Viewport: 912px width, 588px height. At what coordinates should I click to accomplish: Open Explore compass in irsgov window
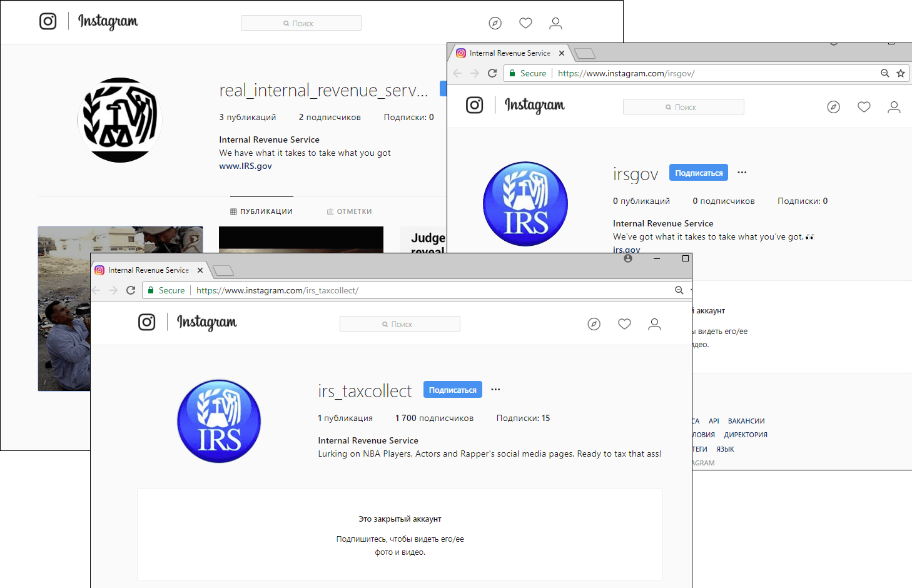point(834,107)
